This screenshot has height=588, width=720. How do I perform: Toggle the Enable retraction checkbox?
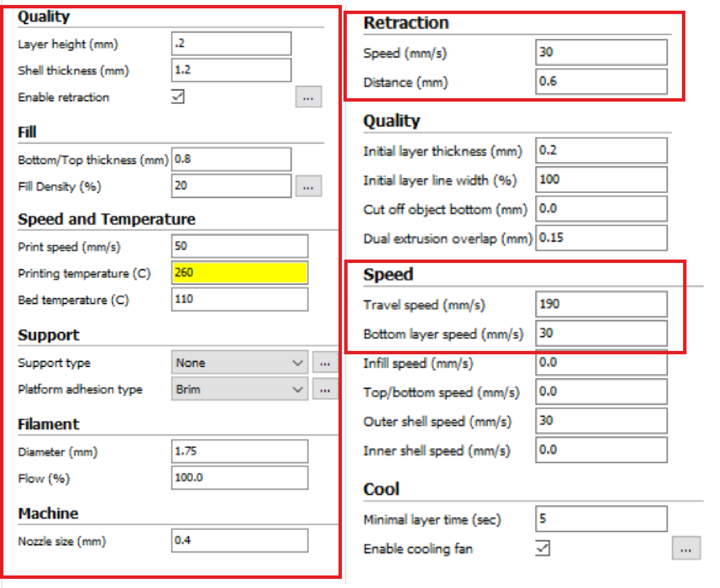pos(178,97)
